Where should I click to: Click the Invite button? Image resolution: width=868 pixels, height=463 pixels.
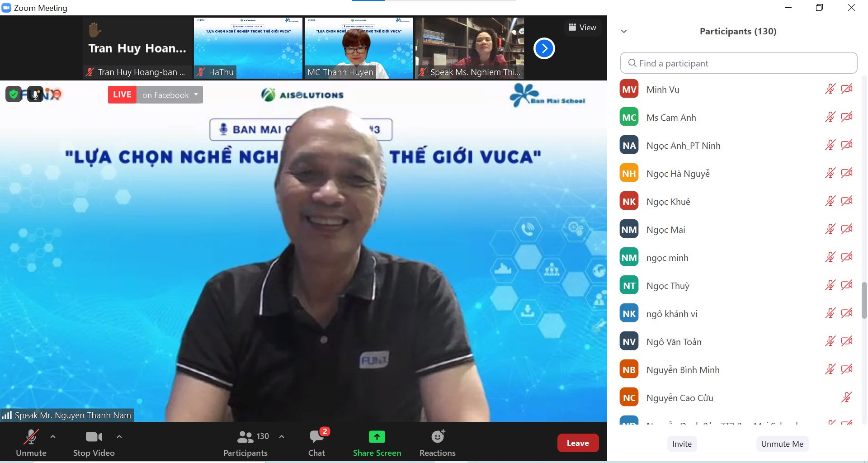click(x=682, y=444)
